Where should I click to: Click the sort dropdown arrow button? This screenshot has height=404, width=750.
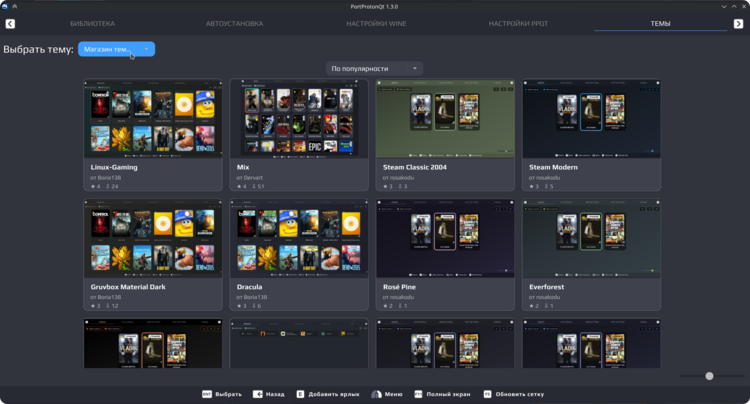pos(415,68)
